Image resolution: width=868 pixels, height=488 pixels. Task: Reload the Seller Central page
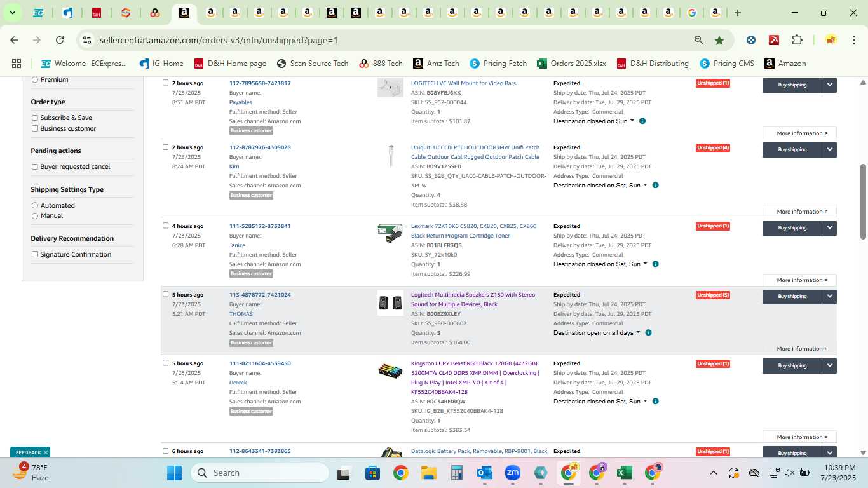click(x=60, y=40)
